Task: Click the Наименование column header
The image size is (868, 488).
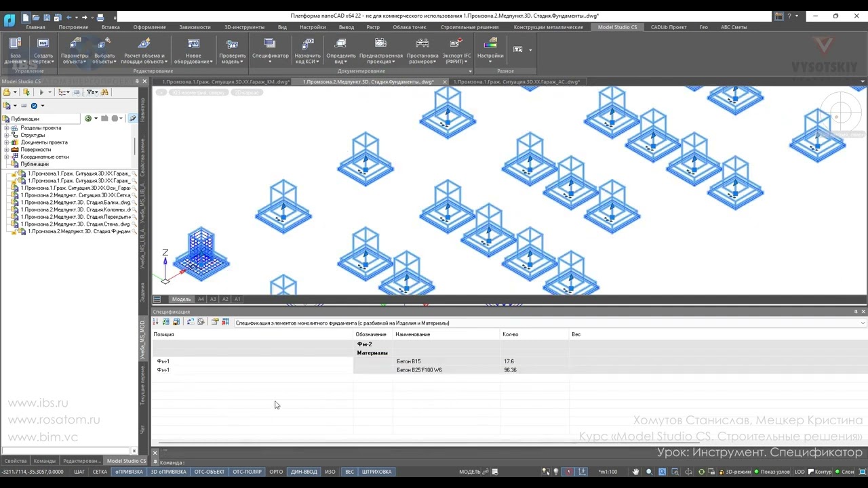Action: [x=446, y=334]
